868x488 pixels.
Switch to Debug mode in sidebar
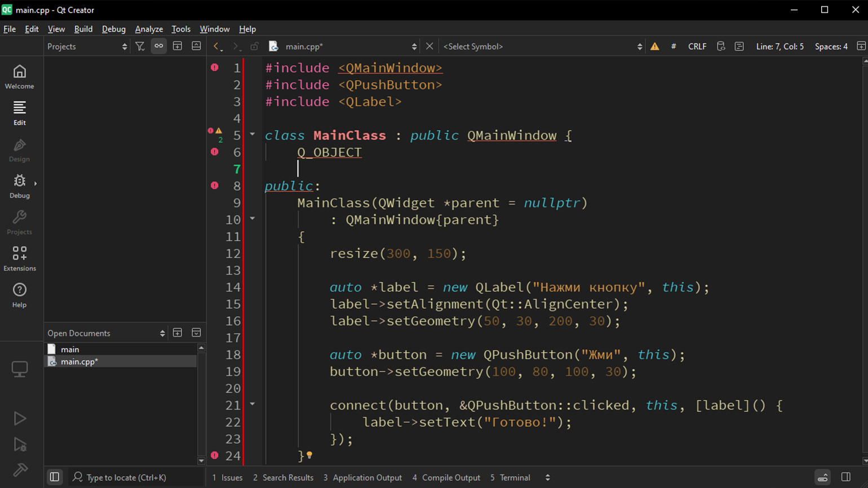20,186
